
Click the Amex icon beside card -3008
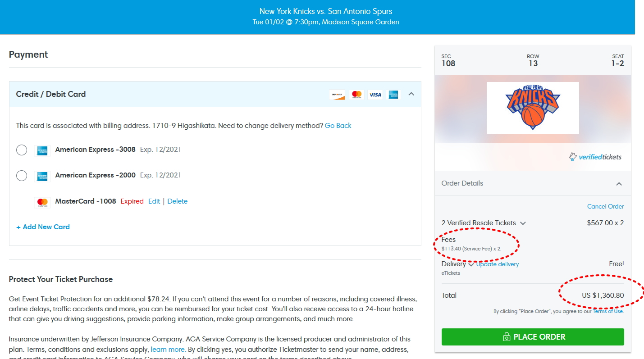coord(42,150)
